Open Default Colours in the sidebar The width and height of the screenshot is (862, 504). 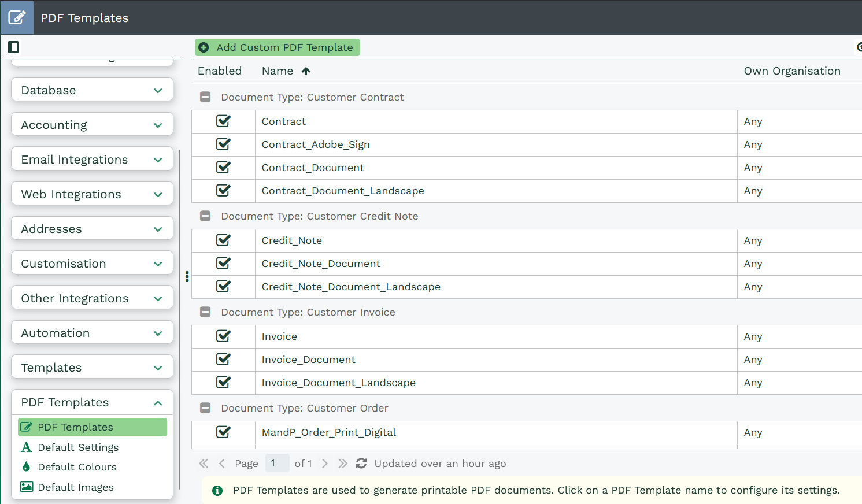[x=77, y=467]
